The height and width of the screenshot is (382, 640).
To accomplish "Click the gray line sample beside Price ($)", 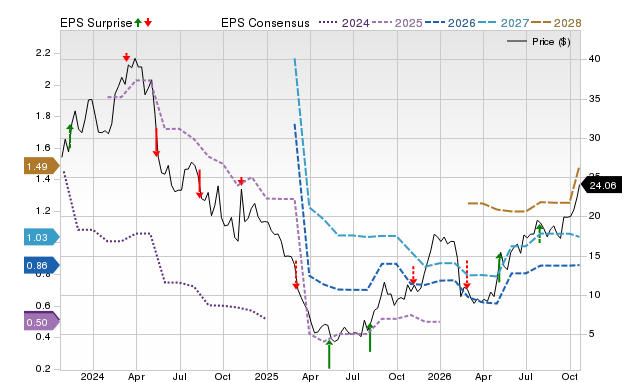I will pyautogui.click(x=517, y=41).
